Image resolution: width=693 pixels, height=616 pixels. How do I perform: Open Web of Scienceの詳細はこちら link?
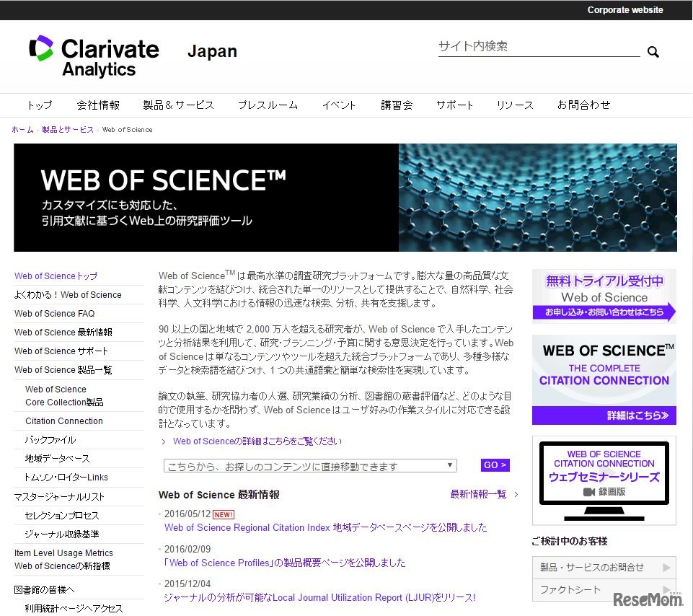(257, 441)
